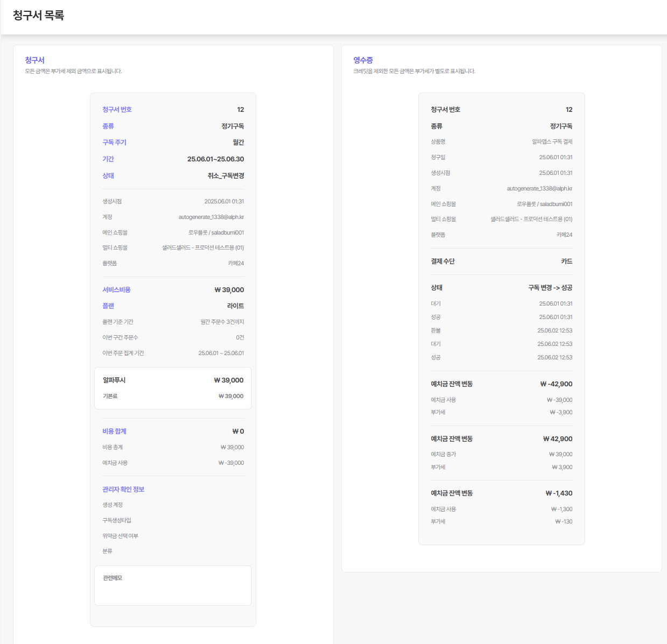Click the 플랜 라이트 row
Image resolution: width=667 pixels, height=644 pixels.
[x=173, y=306]
